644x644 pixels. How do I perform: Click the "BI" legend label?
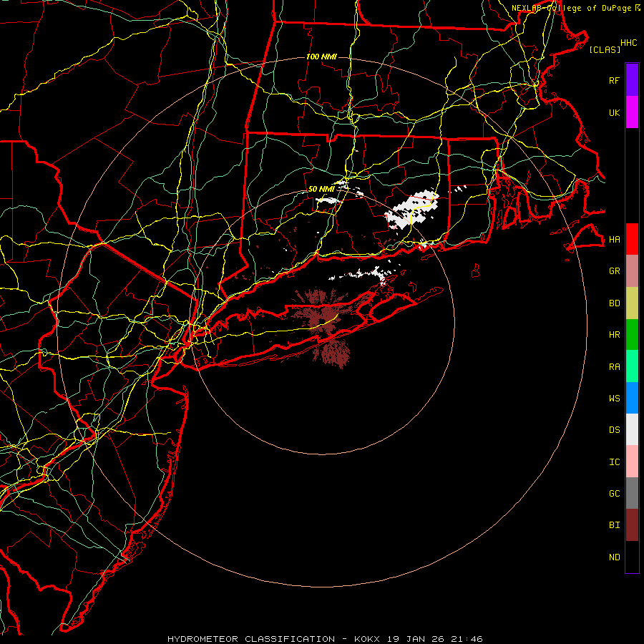(x=614, y=525)
